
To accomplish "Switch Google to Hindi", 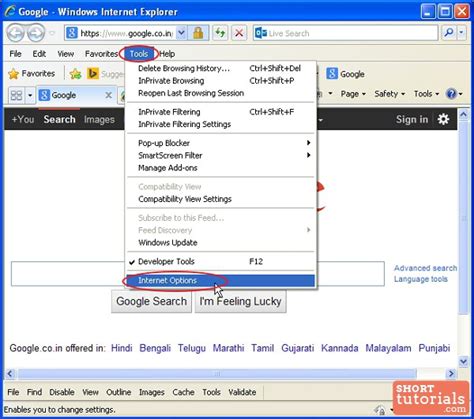I will point(122,348).
